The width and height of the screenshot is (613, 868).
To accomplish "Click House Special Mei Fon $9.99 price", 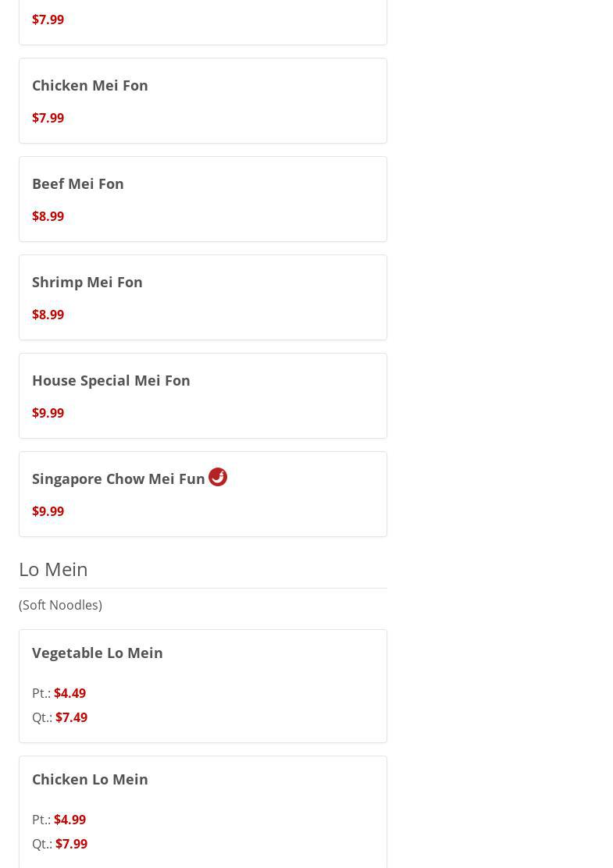I will pos(48,413).
